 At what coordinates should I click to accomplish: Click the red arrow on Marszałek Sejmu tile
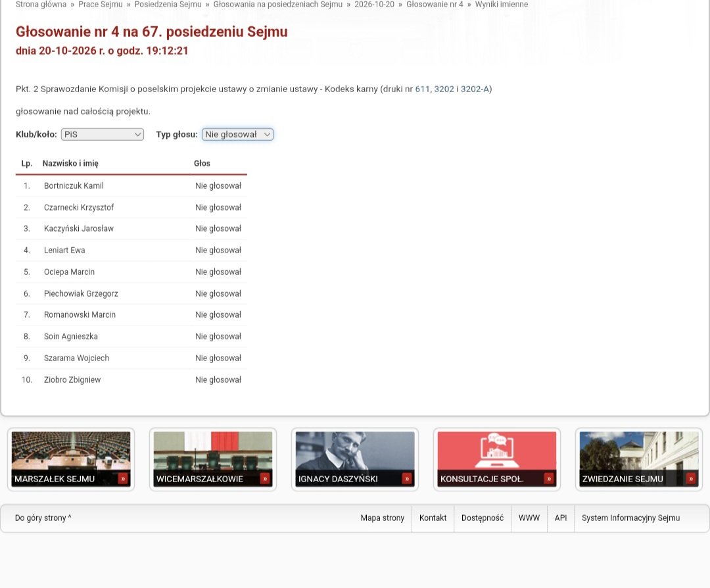point(123,479)
